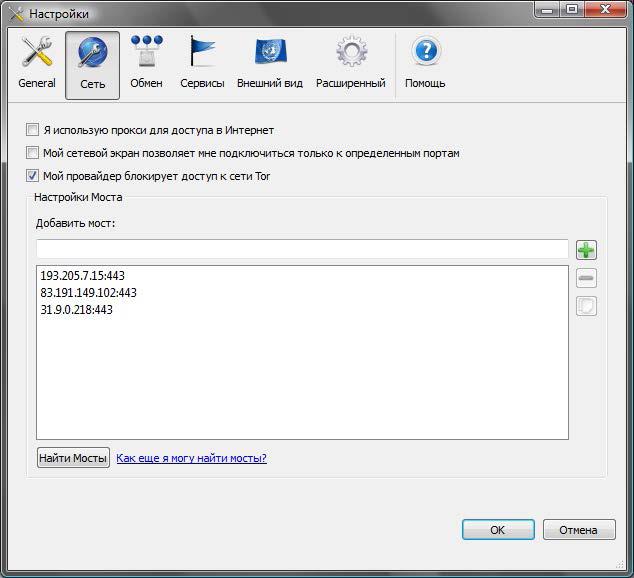Toggle the firewall specific ports checkbox
This screenshot has height=578, width=634.
[34, 153]
